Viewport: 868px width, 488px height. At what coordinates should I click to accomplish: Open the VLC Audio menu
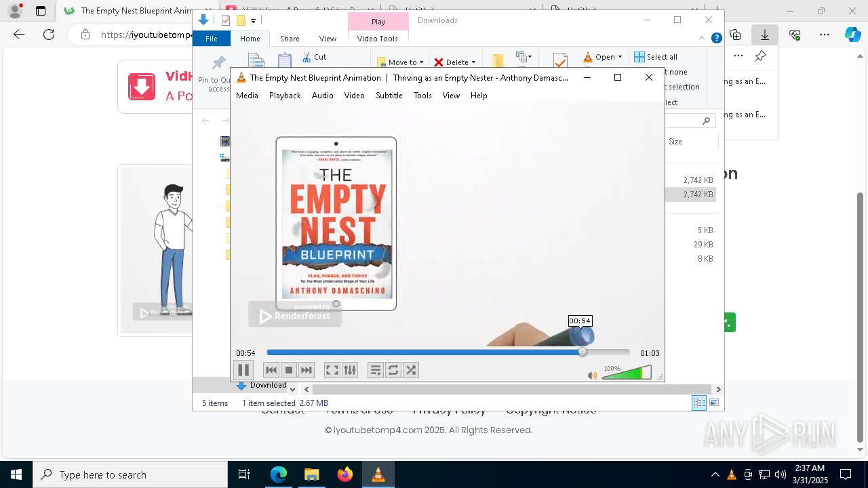point(323,96)
